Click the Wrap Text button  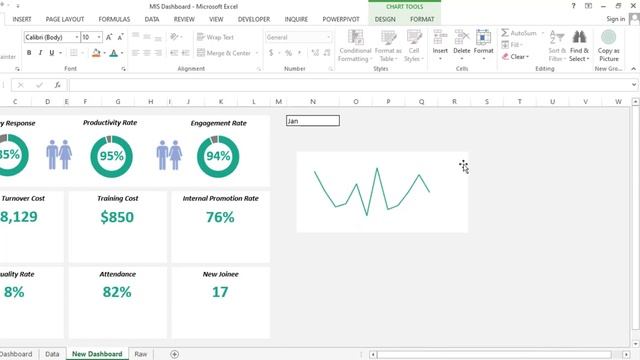tap(215, 37)
